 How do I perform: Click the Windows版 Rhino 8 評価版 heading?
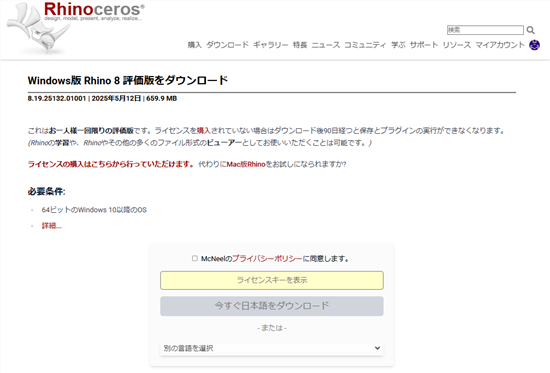pyautogui.click(x=128, y=80)
